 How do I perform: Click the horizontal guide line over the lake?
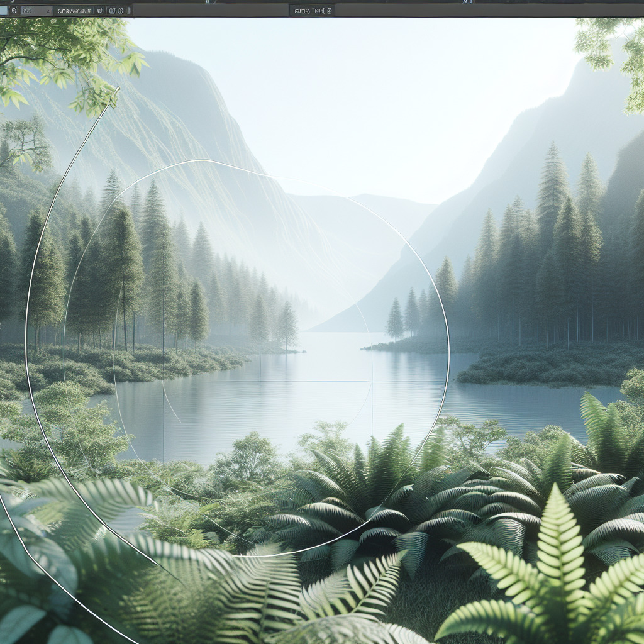click(314, 381)
